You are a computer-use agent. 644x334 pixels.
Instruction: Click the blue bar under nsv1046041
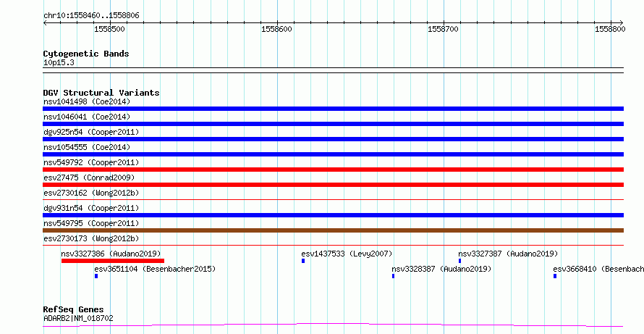point(333,124)
